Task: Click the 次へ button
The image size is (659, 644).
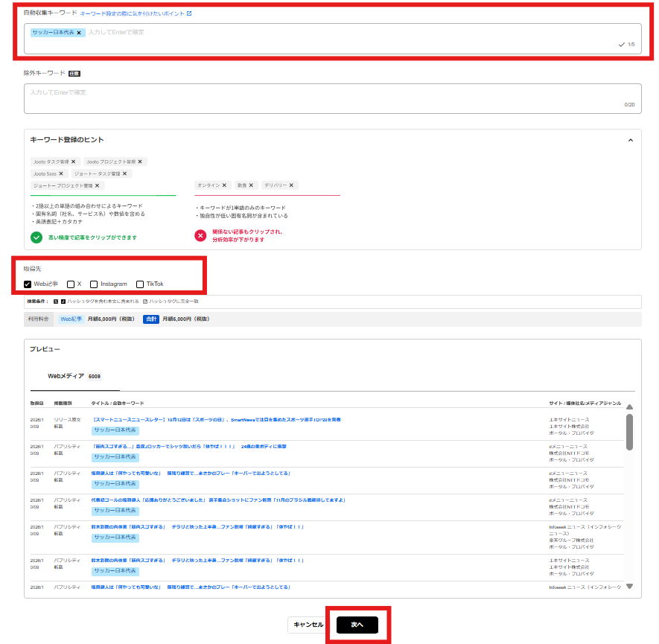Action: pos(357,625)
